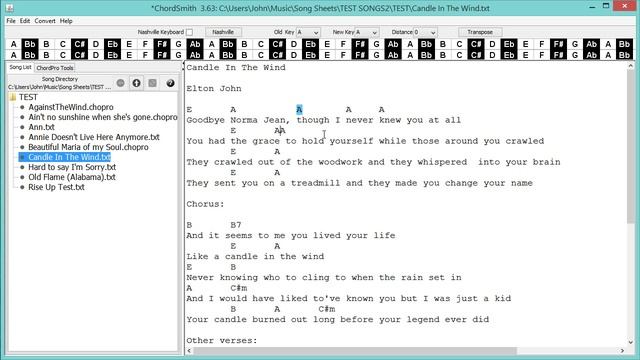Click leftmost A key in upper keyboard row
The height and width of the screenshot is (360, 640).
pyautogui.click(x=13, y=44)
